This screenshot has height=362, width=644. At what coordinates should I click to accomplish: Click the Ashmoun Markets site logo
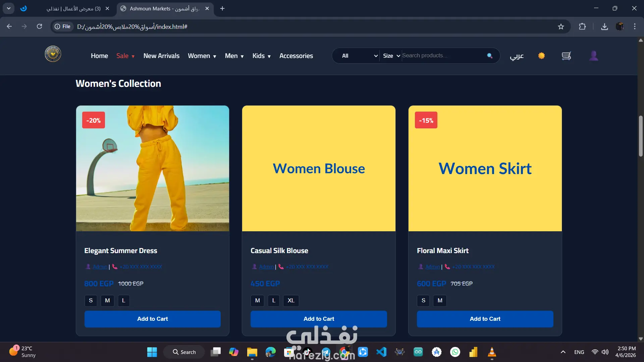click(x=53, y=54)
